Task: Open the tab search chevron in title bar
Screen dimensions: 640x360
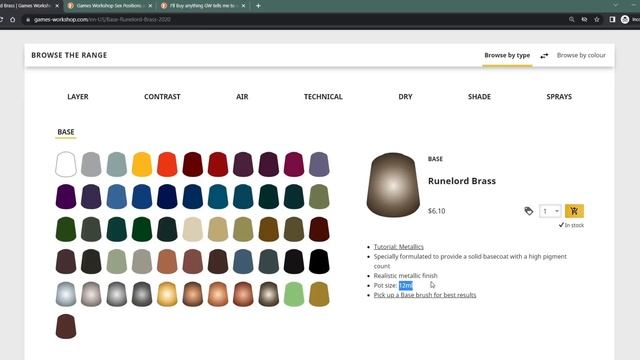Action: click(x=616, y=5)
